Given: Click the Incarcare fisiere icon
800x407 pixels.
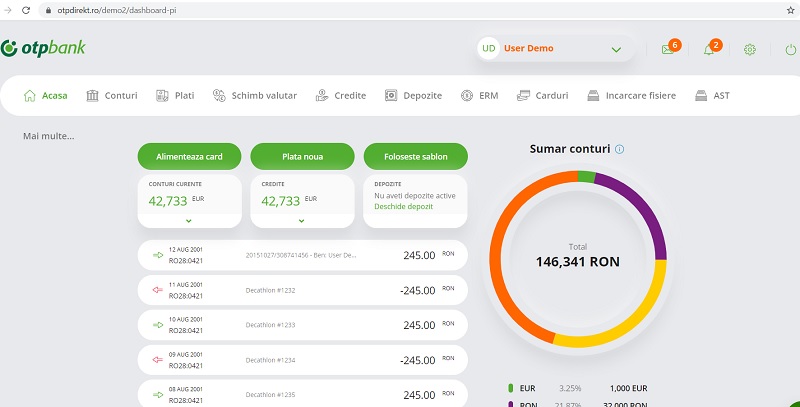Looking at the screenshot, I should [593, 95].
